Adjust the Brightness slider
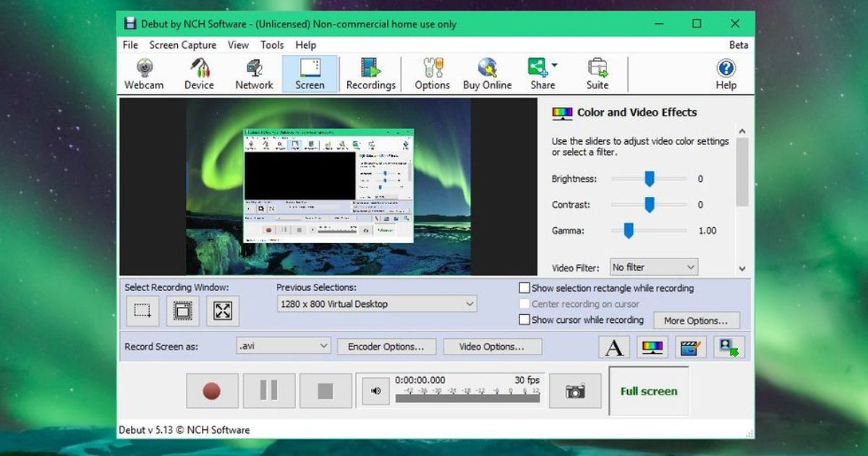 649,179
